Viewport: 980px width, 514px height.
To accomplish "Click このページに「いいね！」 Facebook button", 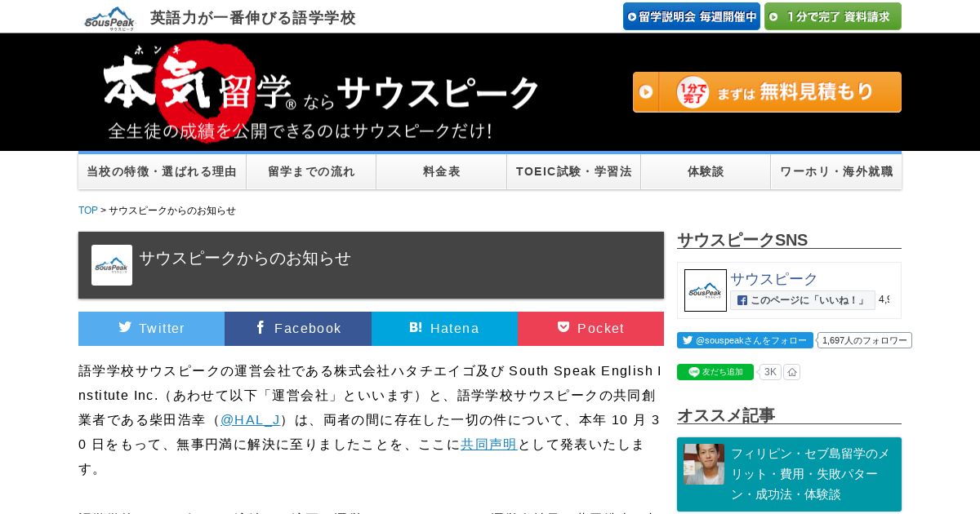I will pyautogui.click(x=803, y=300).
